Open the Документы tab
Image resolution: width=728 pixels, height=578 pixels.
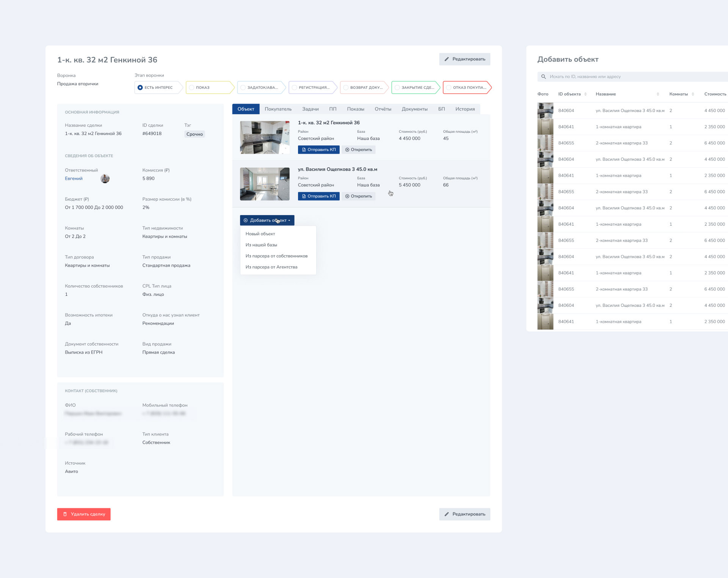point(414,109)
